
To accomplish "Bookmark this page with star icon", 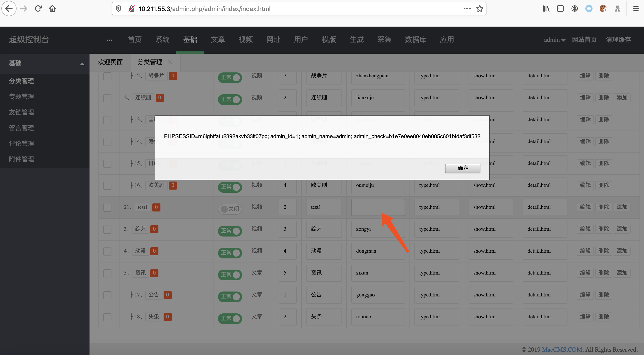I will coord(480,9).
